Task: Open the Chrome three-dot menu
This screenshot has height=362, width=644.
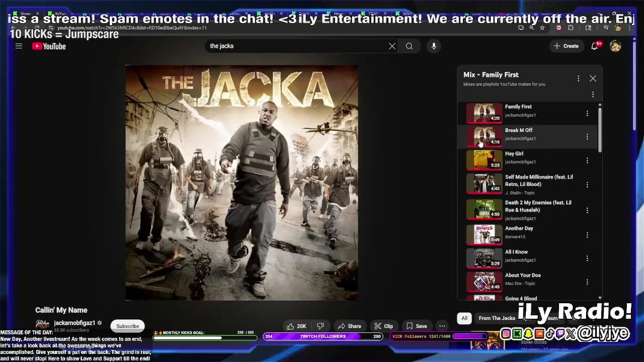Action: pos(630,28)
